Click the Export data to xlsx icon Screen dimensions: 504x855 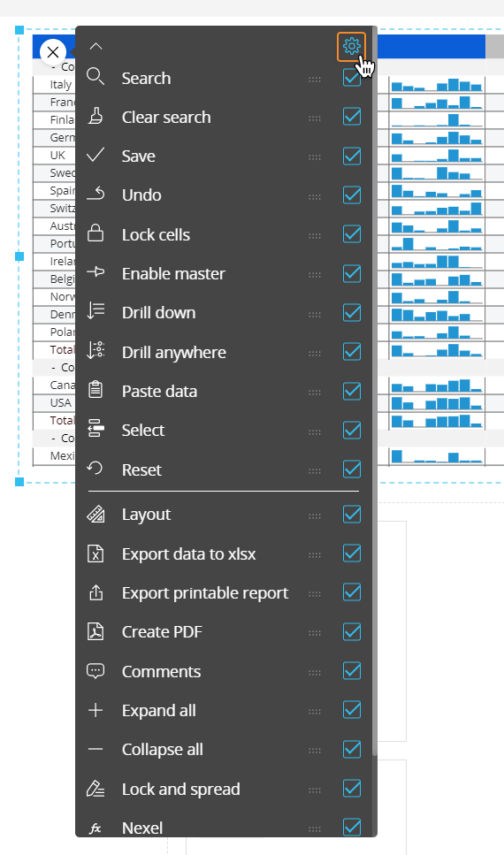(x=95, y=553)
